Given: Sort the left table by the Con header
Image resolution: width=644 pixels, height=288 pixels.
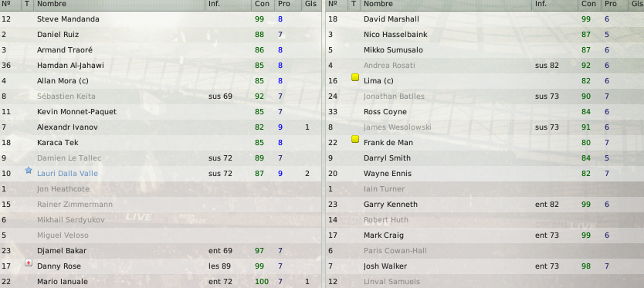Looking at the screenshot, I should (263, 4).
